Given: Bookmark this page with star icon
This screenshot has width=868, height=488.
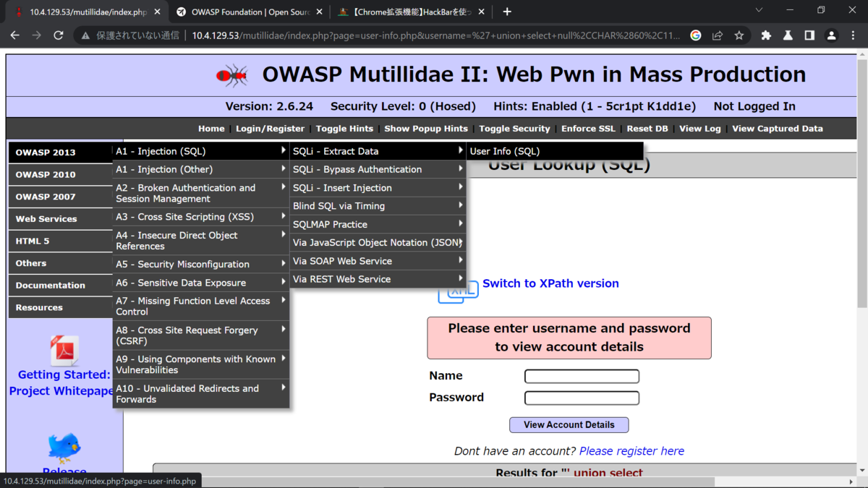Looking at the screenshot, I should 739,35.
